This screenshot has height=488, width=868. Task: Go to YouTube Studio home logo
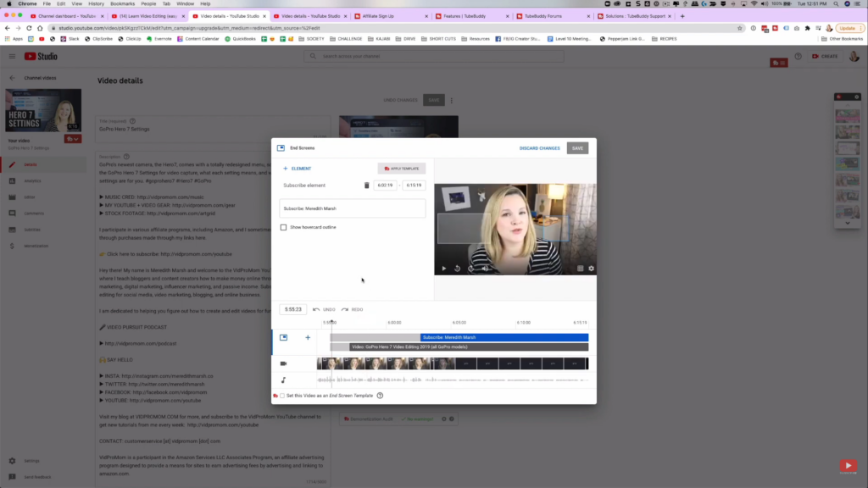tap(41, 56)
